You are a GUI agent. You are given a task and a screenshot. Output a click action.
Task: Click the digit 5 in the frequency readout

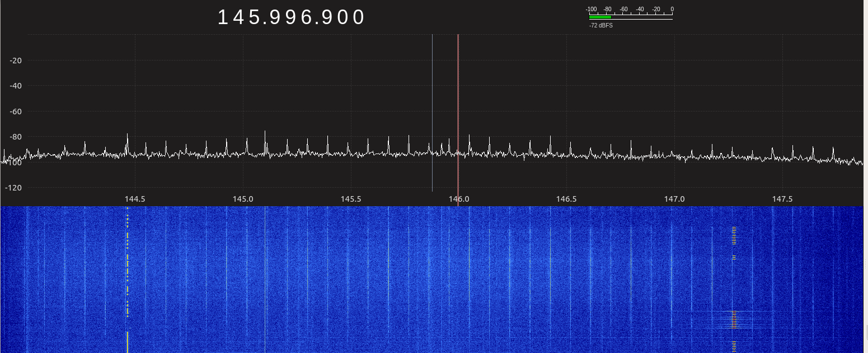tap(253, 17)
